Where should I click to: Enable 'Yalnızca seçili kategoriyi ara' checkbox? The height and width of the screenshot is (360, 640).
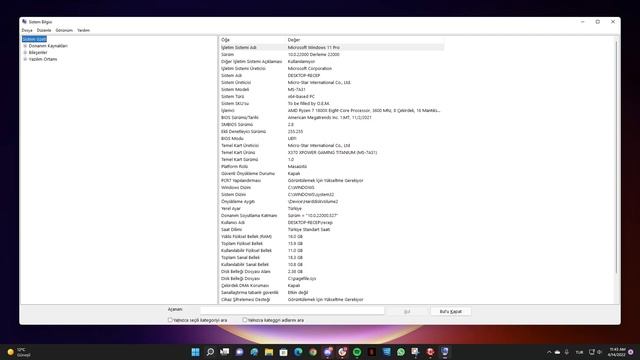click(x=170, y=320)
